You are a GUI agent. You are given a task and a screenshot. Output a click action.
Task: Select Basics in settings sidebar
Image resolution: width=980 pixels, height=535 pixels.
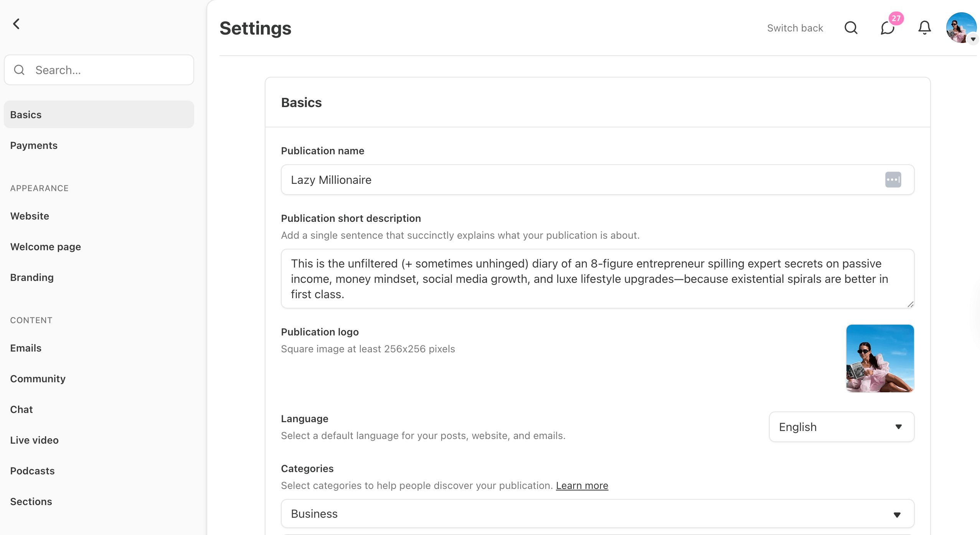99,114
